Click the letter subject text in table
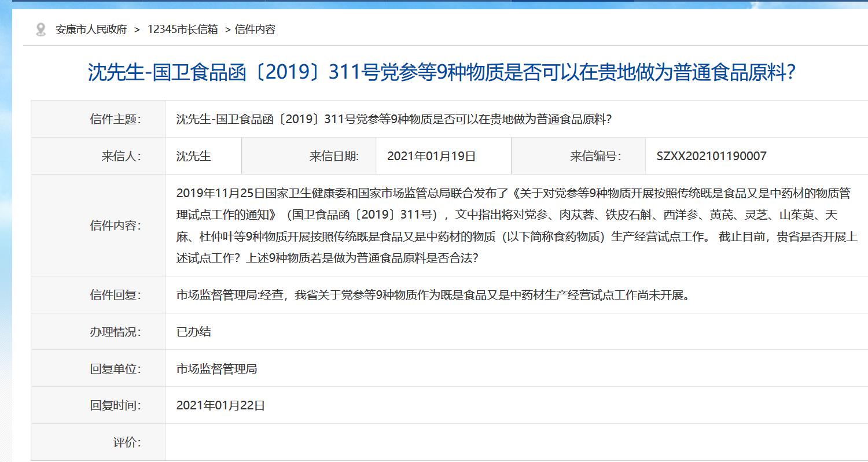This screenshot has width=868, height=462. pyautogui.click(x=393, y=119)
